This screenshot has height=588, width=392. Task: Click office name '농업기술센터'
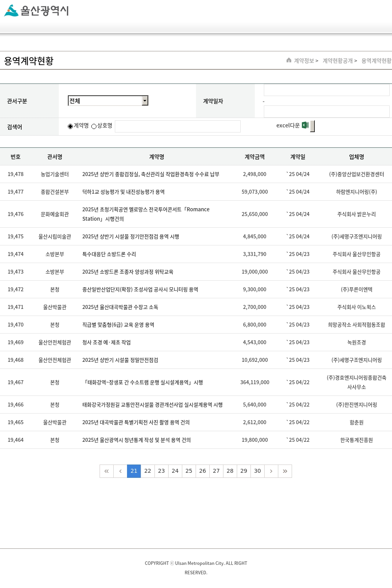(x=55, y=174)
